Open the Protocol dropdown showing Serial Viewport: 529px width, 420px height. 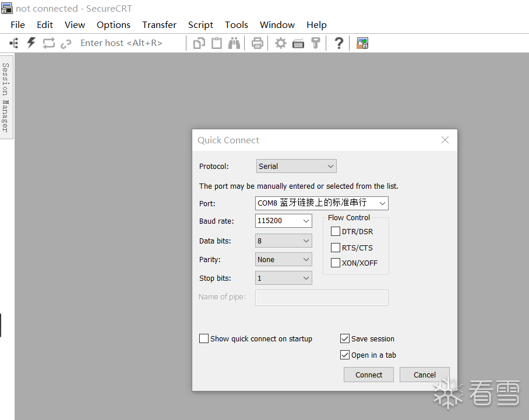296,166
